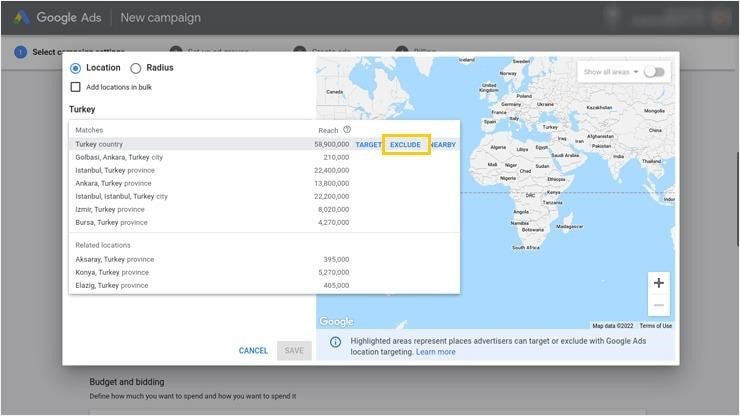Select the Location radio button
The width and height of the screenshot is (740, 416).
pyautogui.click(x=76, y=68)
